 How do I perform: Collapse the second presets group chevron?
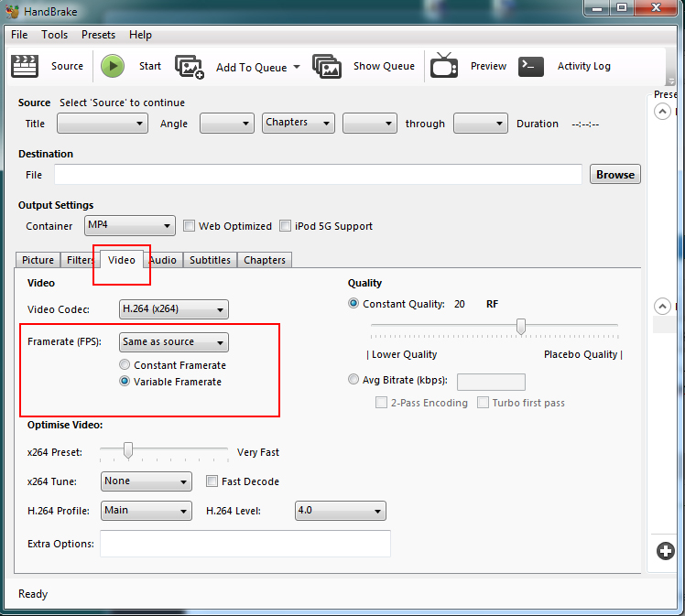coord(662,306)
